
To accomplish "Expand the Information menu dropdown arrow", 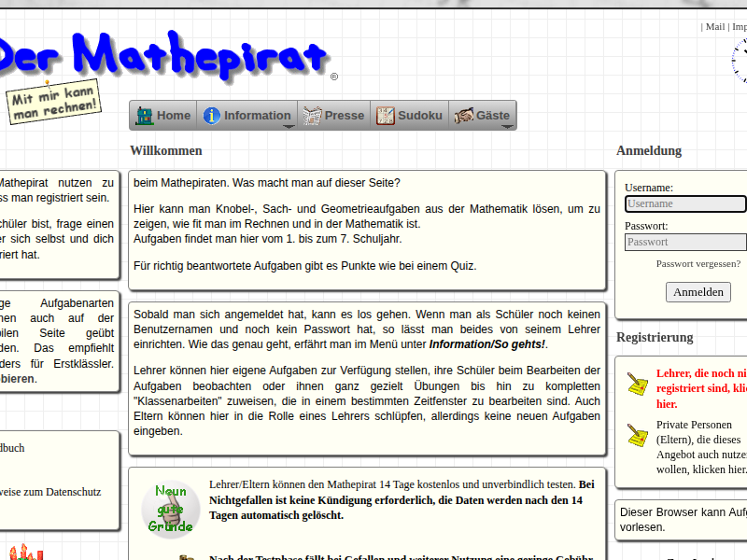I will pos(289,126).
